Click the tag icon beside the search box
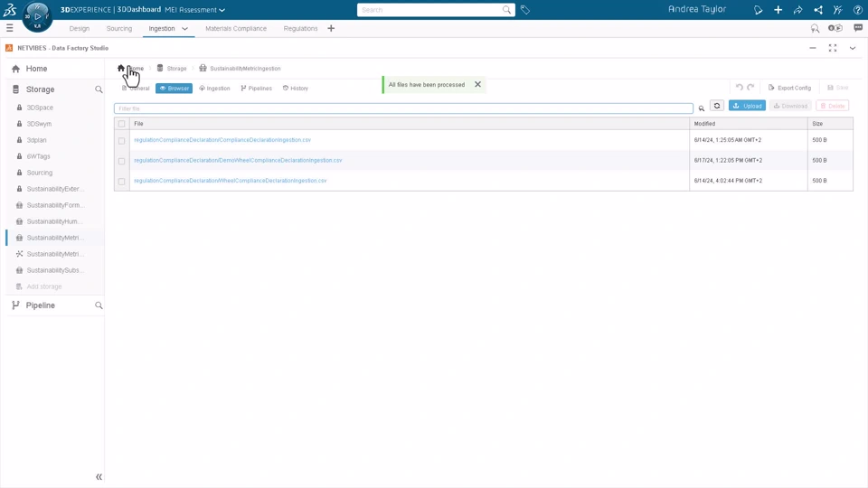 coord(524,10)
